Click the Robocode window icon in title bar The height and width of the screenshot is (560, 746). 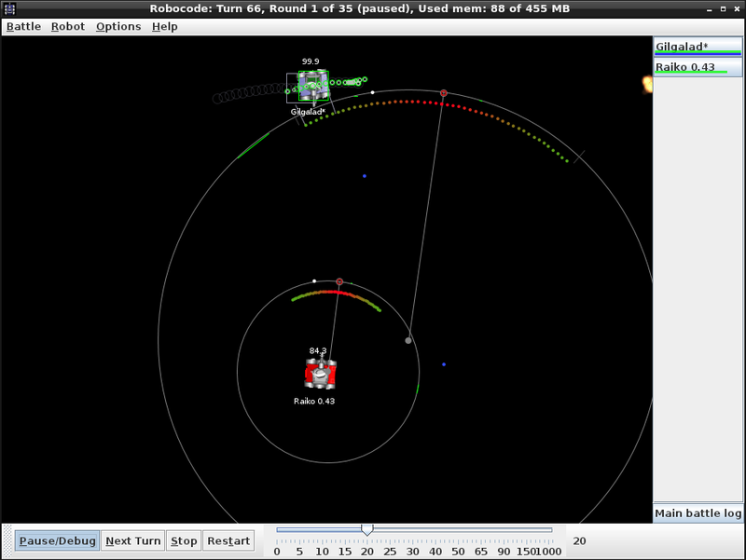9,8
